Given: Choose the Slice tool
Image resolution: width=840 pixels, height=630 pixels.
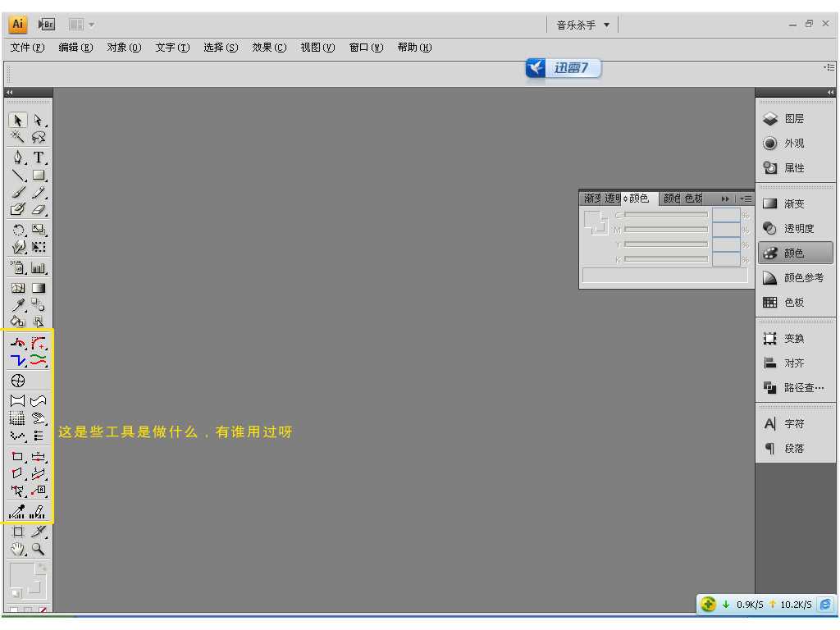Looking at the screenshot, I should pos(38,532).
